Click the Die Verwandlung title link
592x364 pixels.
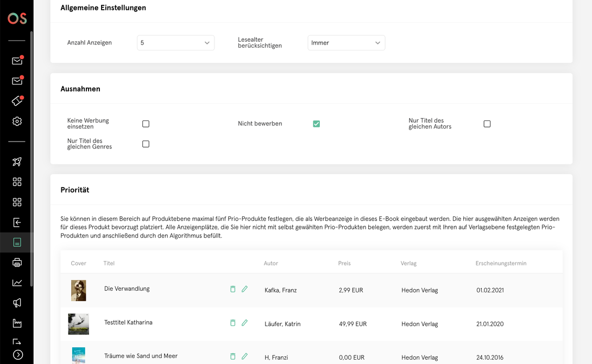point(127,289)
